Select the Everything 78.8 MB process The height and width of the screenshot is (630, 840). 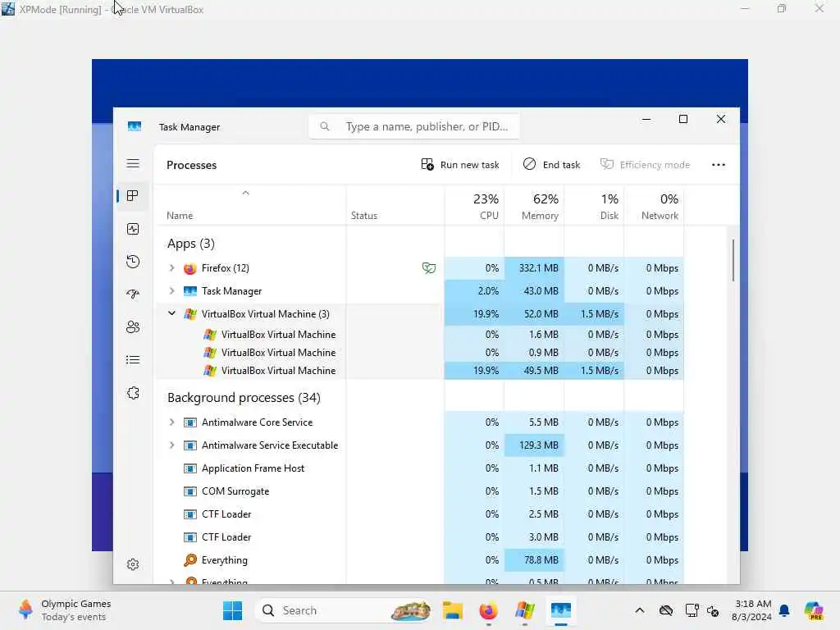pos(420,559)
